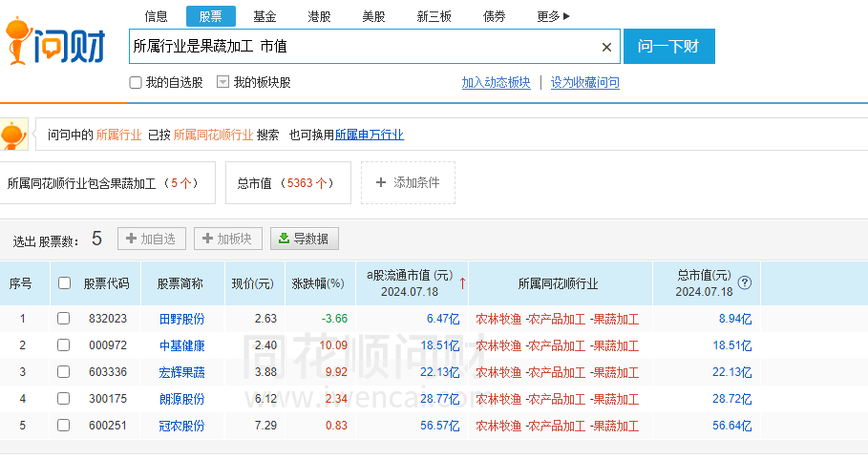The image size is (868, 459).
Task: Click the 总市值(元) column header
Action: coord(704,275)
